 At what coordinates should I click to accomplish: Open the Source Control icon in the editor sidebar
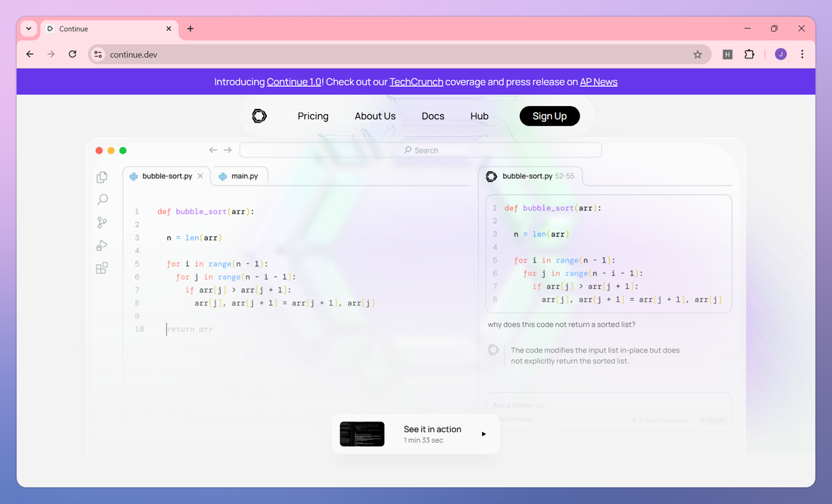(102, 223)
